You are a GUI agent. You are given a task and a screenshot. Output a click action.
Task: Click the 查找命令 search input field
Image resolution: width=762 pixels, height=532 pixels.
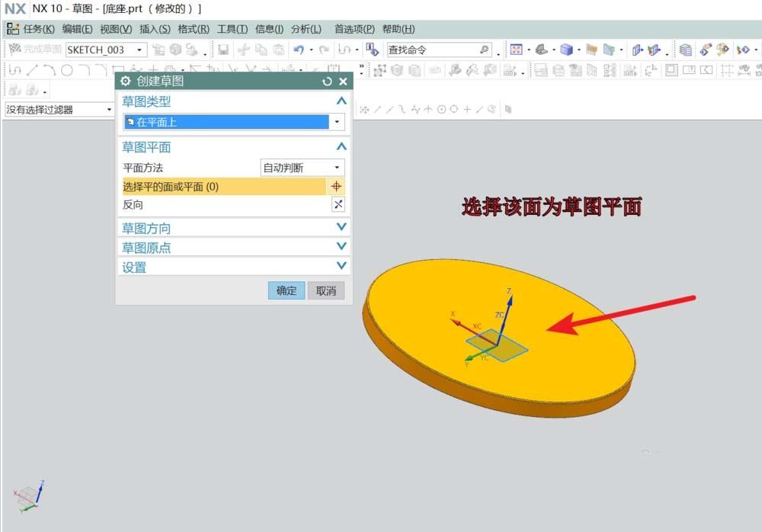click(x=431, y=49)
